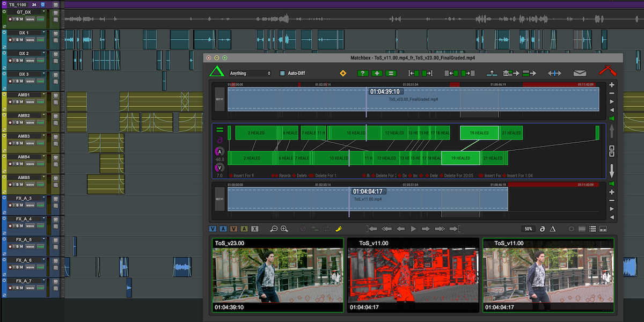This screenshot has height=322, width=644.
Task: Click the envelope icon in Matchbox toolbar
Action: [x=580, y=73]
